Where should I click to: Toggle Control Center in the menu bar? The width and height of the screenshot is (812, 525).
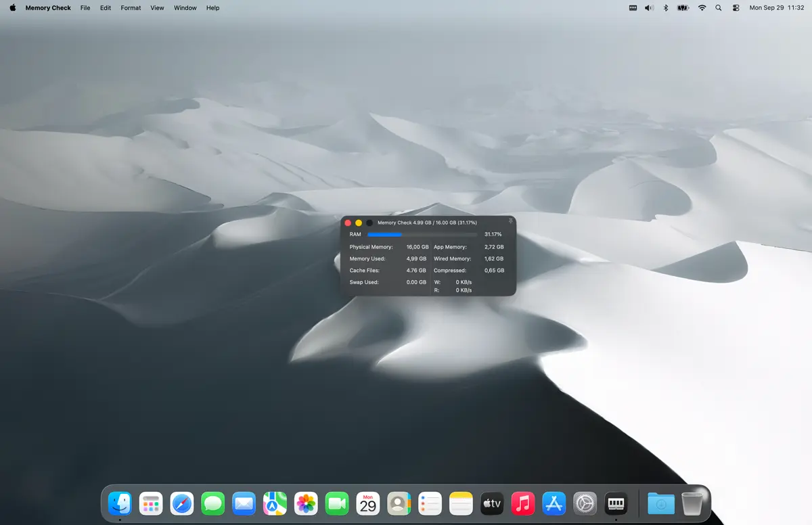736,8
